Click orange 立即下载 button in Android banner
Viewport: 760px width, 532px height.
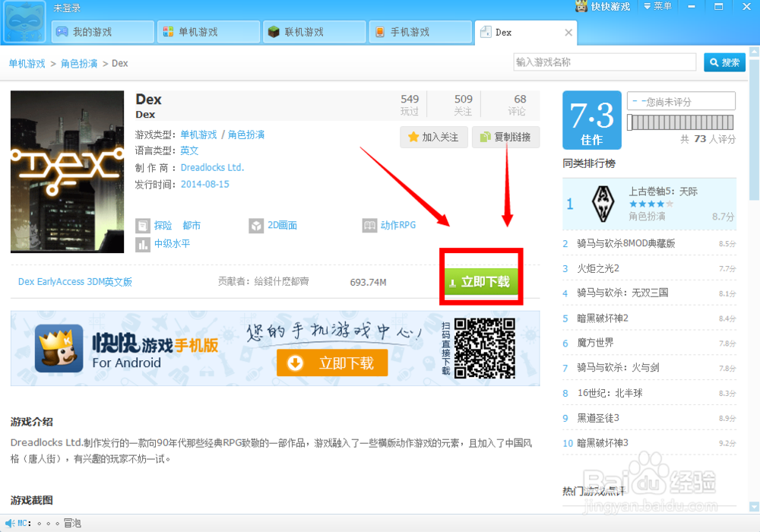(332, 363)
